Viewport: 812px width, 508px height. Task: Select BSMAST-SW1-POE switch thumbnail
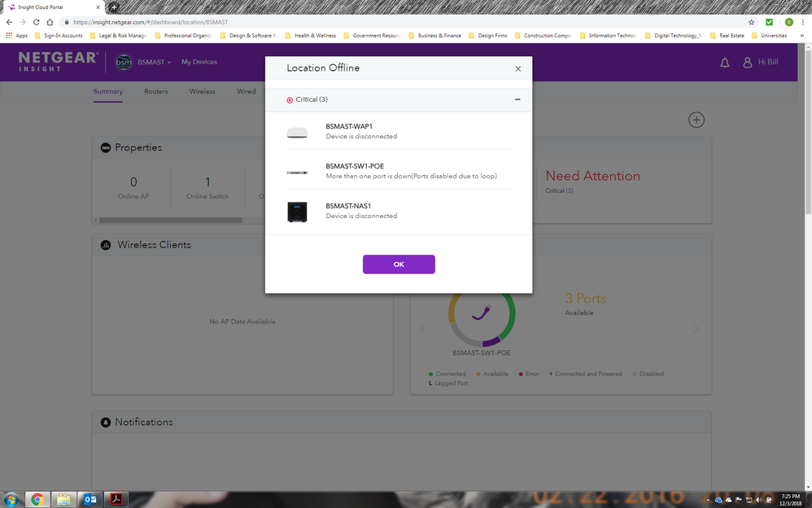pos(297,172)
